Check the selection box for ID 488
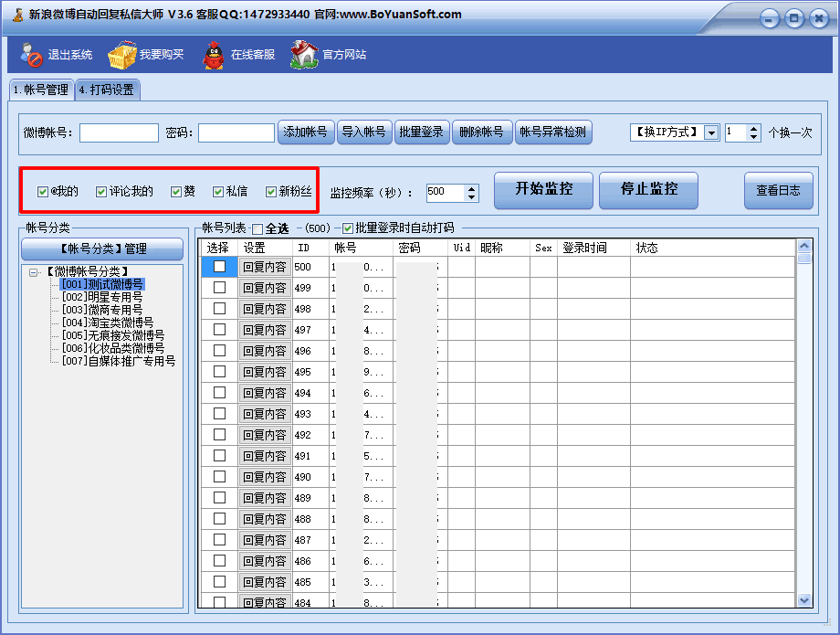 (220, 518)
